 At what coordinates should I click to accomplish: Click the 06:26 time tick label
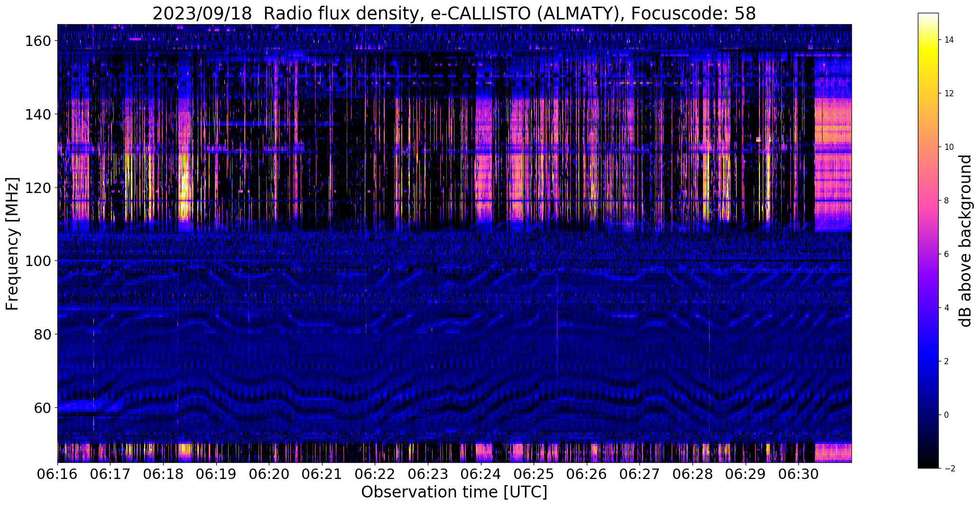587,474
